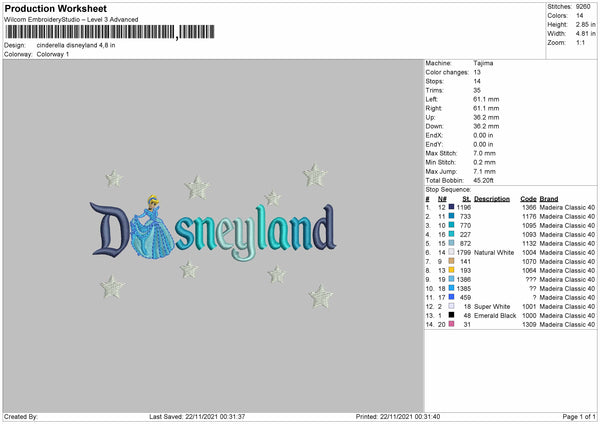The height and width of the screenshot is (424, 600).
Task: Select the yellow swatch for thread code 1064
Action: (x=452, y=270)
